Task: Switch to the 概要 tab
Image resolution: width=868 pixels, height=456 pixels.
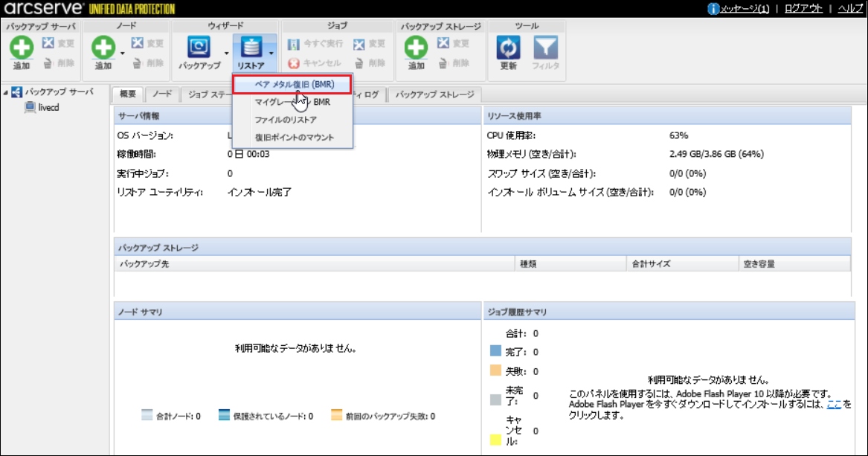Action: (128, 94)
